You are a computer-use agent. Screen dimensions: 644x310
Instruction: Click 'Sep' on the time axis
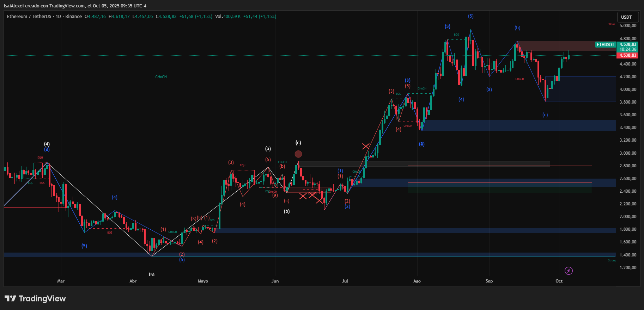(489, 281)
